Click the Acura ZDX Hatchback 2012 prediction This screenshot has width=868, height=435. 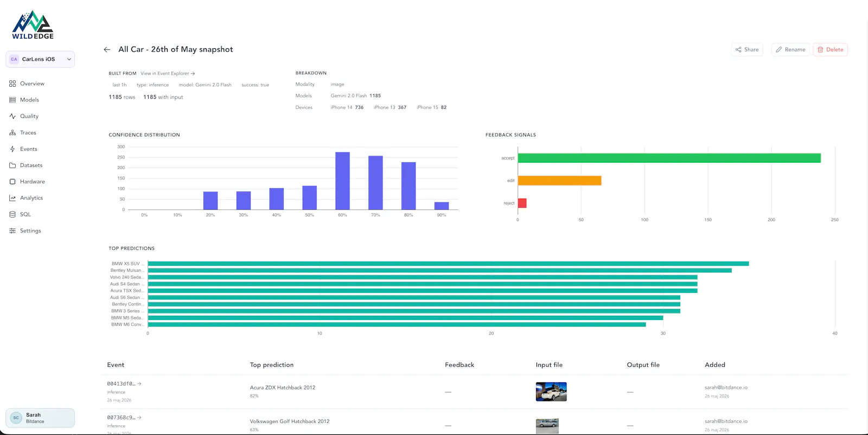(283, 387)
